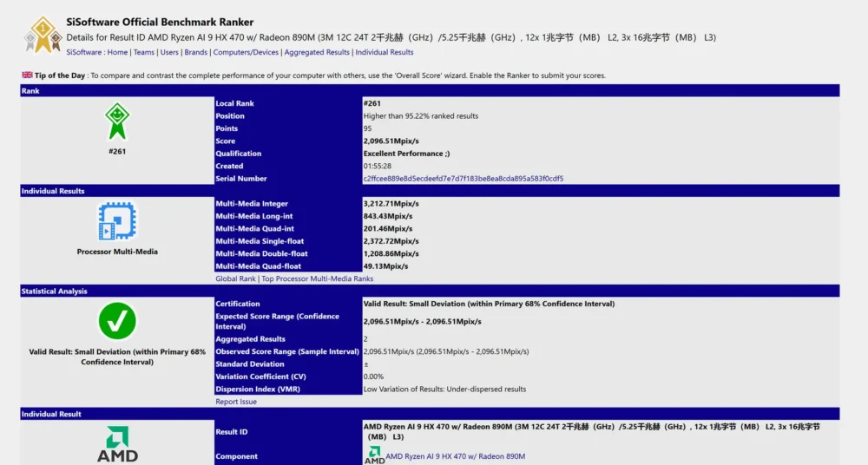Image resolution: width=868 pixels, height=465 pixels.
Task: Click the Aggregated Results row label
Action: point(250,339)
